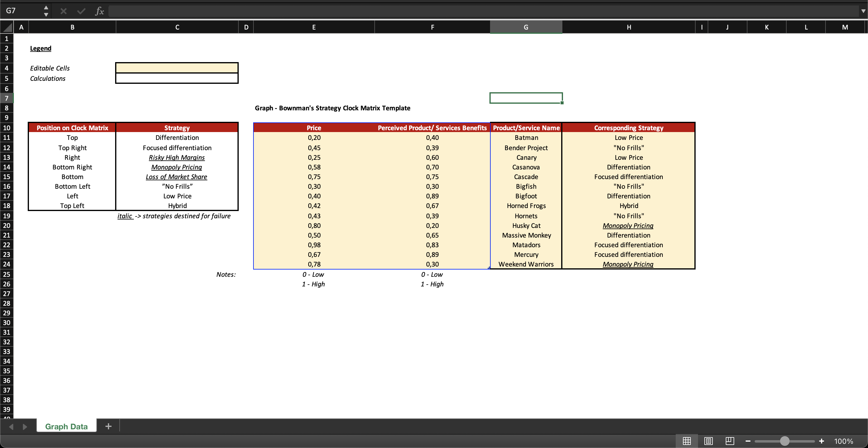This screenshot has width=868, height=448.
Task: Click 'Hybrid' in Corresponding Strategy column
Action: [x=629, y=206]
